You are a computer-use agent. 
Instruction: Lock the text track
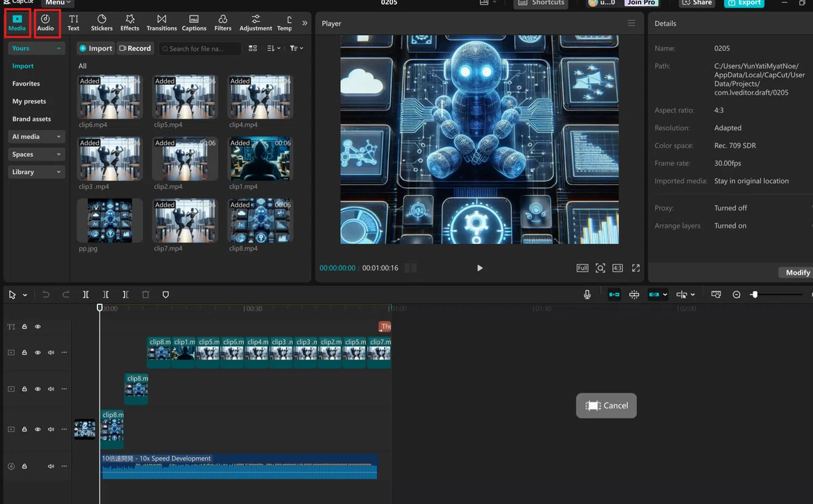click(x=24, y=327)
